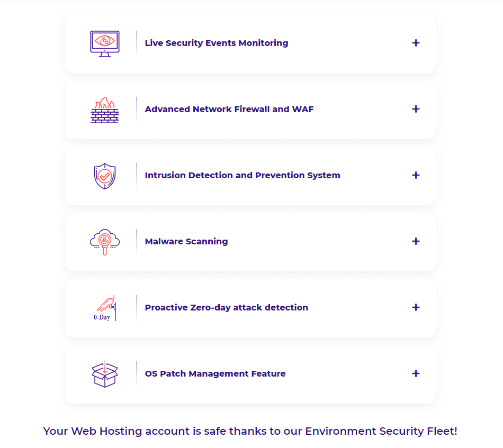Open Proactive Zero-day attack detection heading
This screenshot has height=448, width=503.
227,307
